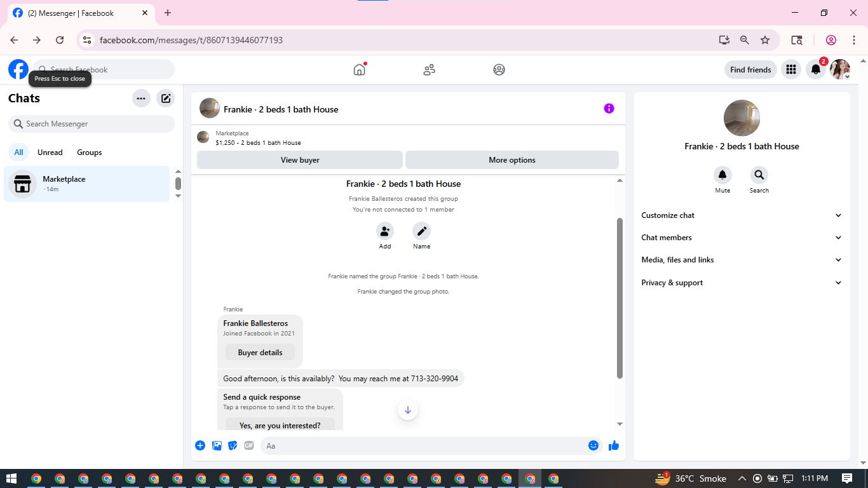Image resolution: width=868 pixels, height=488 pixels.
Task: Click the Chrome address bar URL
Action: coord(191,40)
